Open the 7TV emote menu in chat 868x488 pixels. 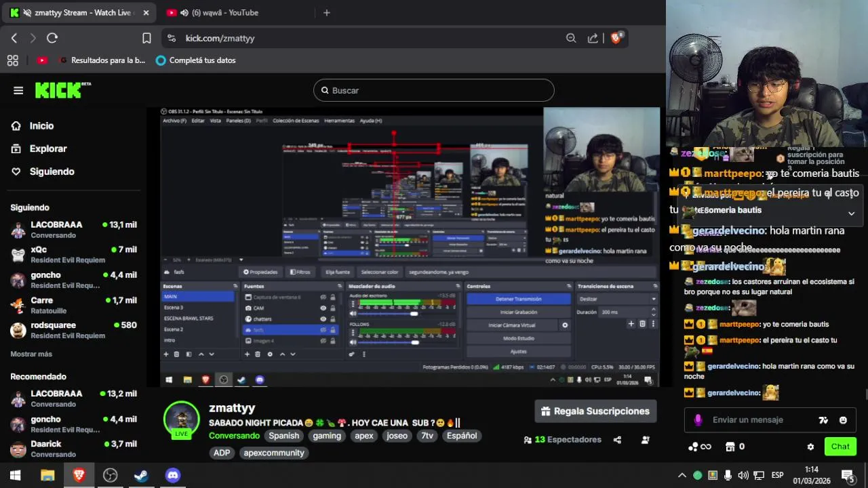823,420
